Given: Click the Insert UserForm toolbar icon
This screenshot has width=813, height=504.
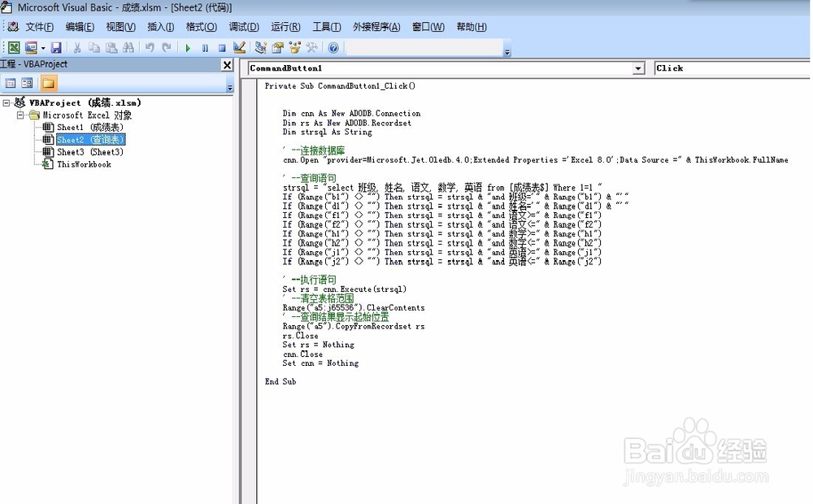Looking at the screenshot, I should 31,48.
